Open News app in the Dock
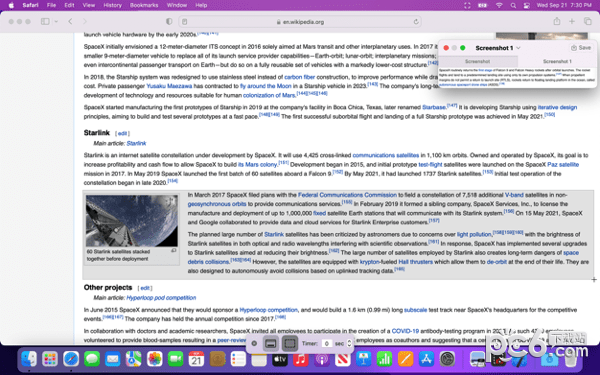This screenshot has height=375, width=600. click(x=343, y=359)
